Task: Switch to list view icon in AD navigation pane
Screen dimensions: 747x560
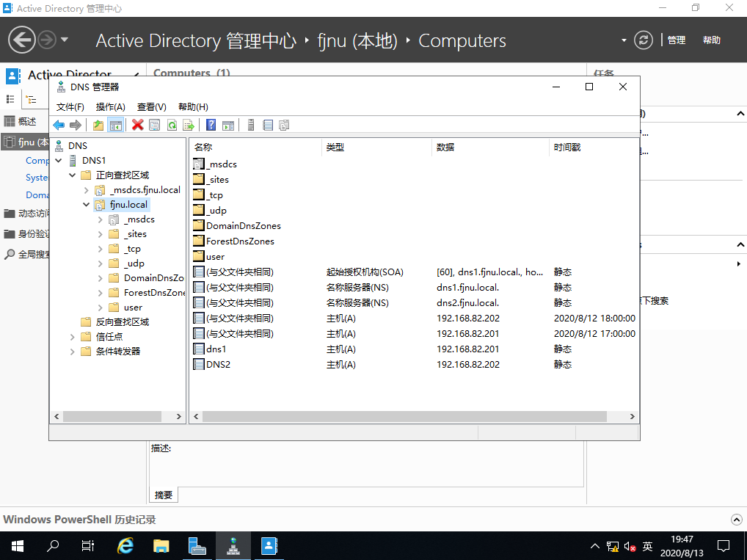Action: pyautogui.click(x=10, y=99)
